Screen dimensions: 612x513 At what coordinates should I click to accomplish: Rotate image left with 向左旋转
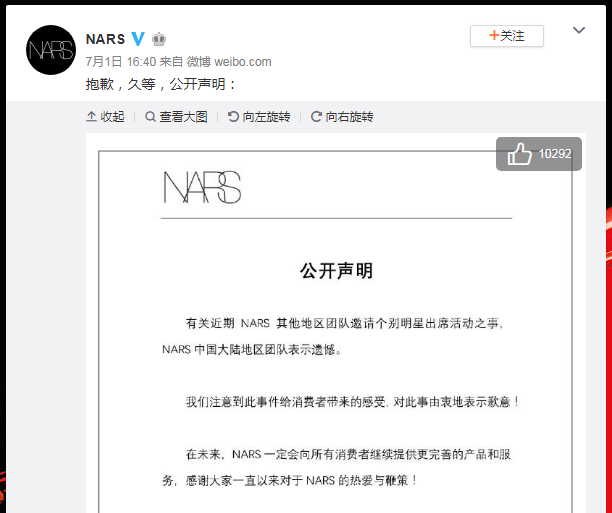click(x=259, y=116)
